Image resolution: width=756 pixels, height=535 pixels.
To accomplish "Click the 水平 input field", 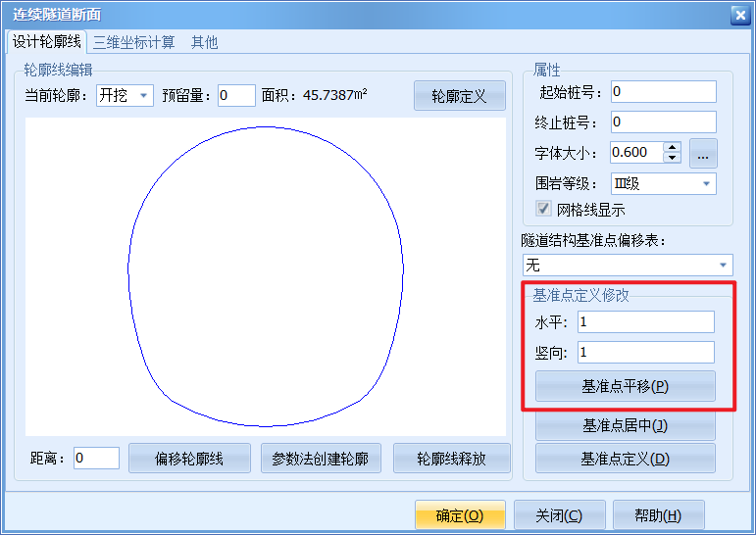I will (x=646, y=322).
